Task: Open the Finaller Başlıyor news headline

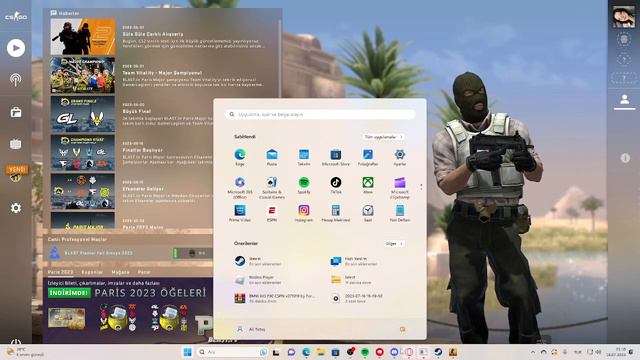Action: pyautogui.click(x=142, y=150)
